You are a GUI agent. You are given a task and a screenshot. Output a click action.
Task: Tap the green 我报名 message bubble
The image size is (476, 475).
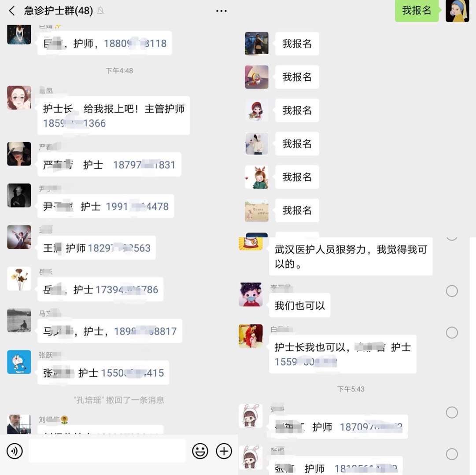point(417,11)
